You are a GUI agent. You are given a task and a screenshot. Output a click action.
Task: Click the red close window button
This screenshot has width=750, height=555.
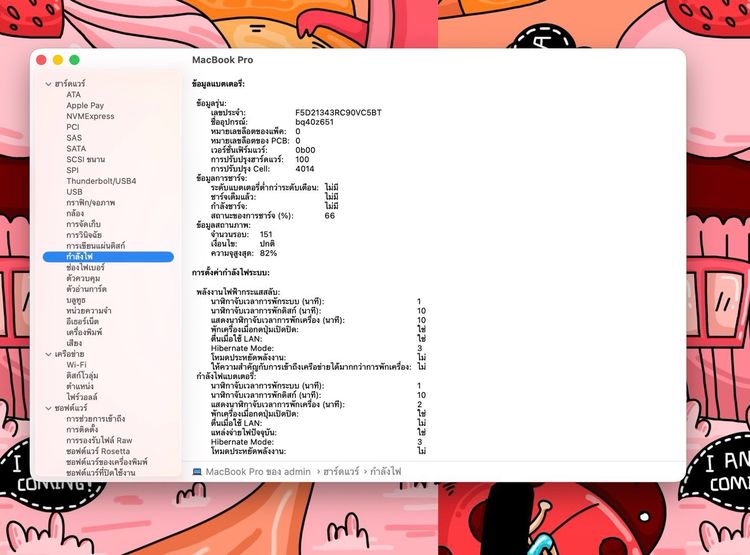point(41,60)
